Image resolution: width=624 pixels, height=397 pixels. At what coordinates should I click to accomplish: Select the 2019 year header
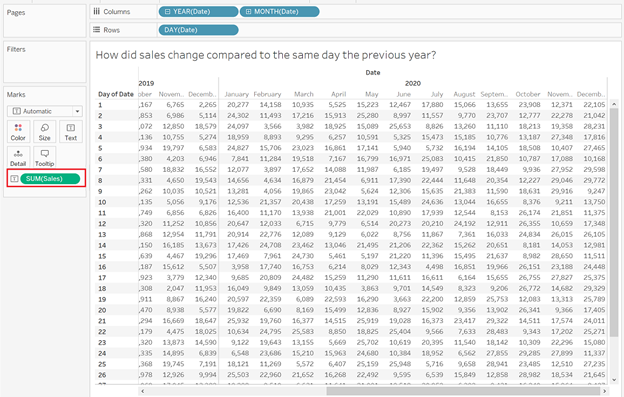(146, 83)
